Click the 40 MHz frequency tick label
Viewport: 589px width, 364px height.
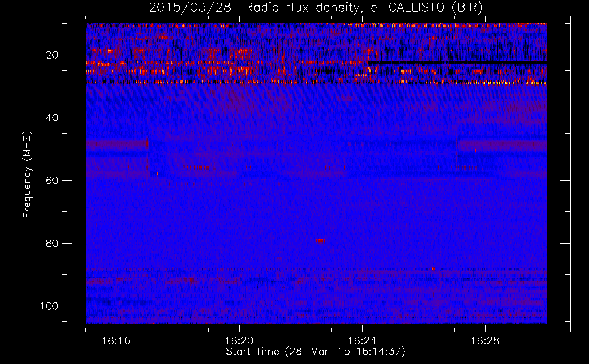point(52,118)
